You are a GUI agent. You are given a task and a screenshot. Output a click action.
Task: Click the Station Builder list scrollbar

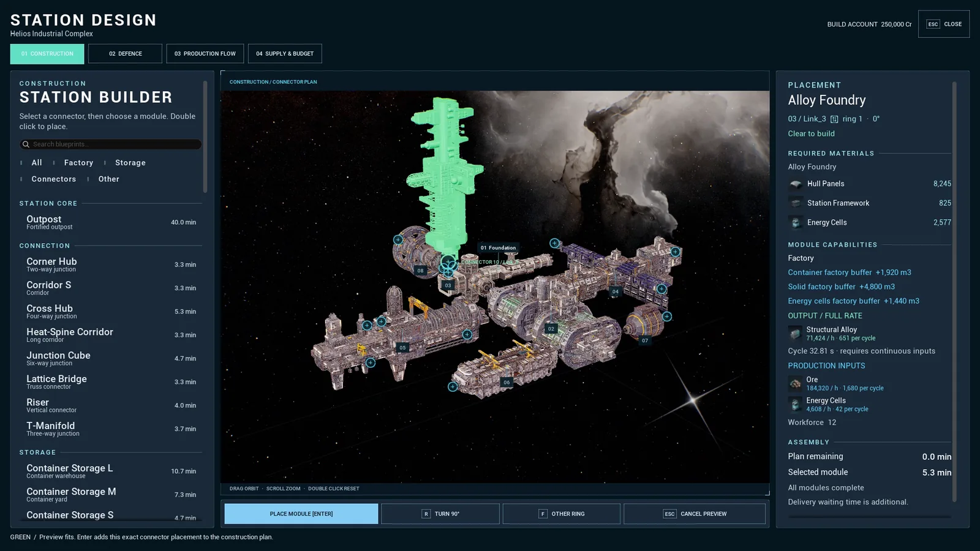pos(205,137)
